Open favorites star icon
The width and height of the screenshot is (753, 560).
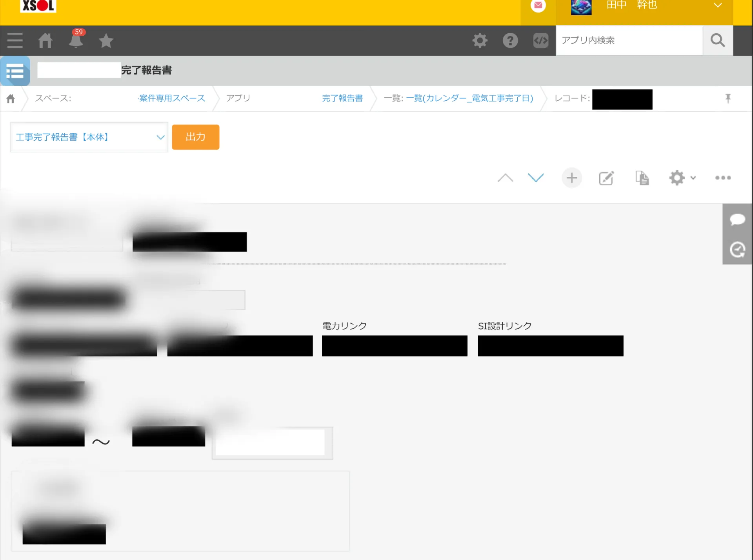coord(106,40)
